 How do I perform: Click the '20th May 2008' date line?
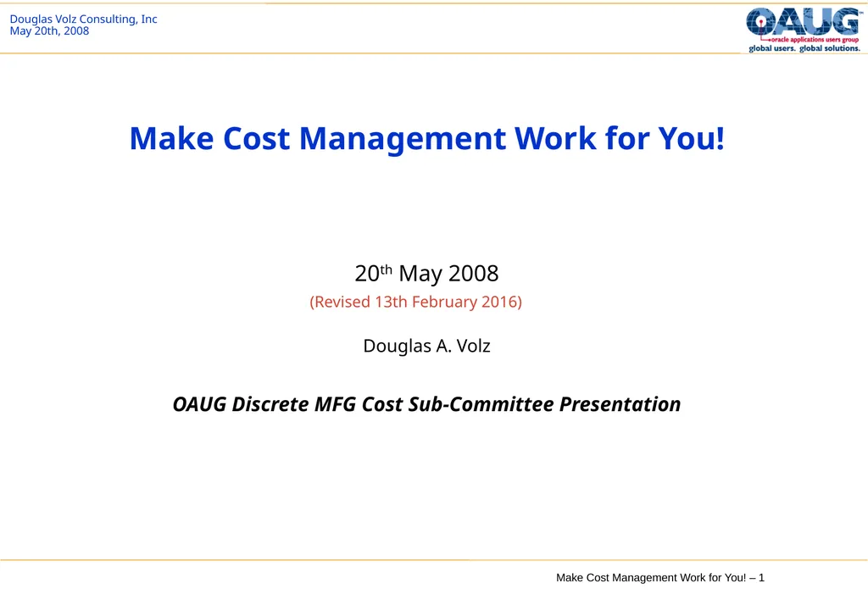427,273
